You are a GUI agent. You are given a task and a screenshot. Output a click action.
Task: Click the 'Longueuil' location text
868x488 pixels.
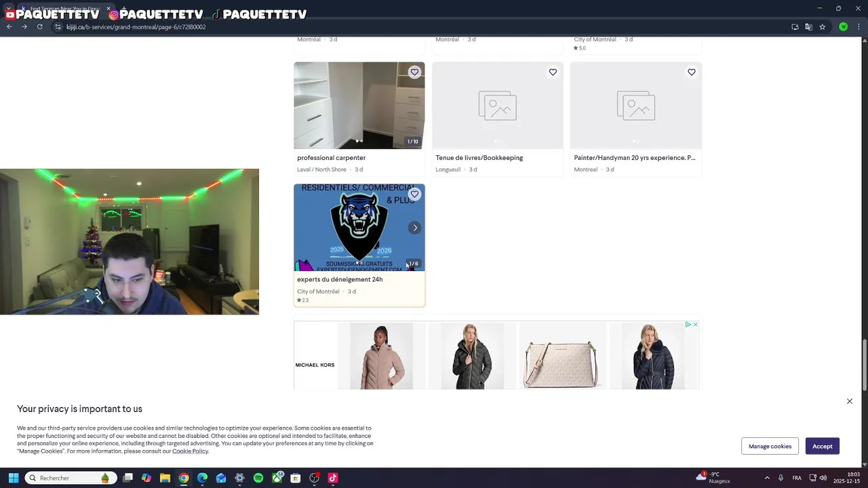pyautogui.click(x=448, y=169)
